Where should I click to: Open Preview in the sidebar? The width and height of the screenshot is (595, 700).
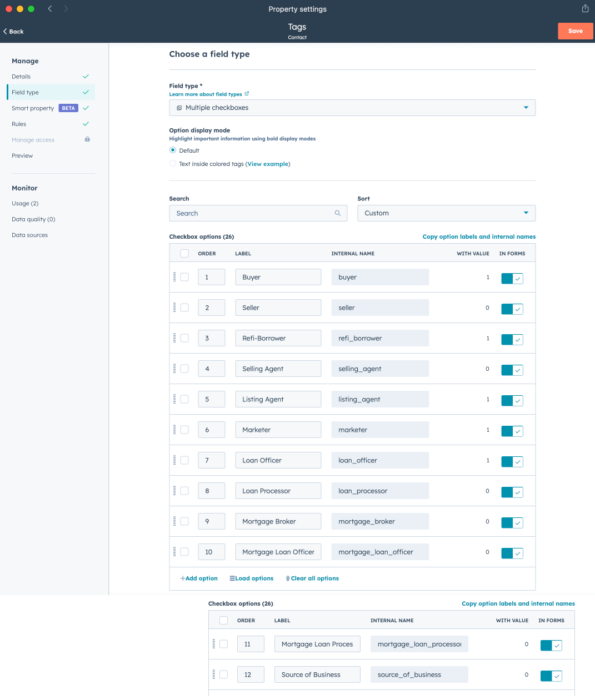click(22, 155)
